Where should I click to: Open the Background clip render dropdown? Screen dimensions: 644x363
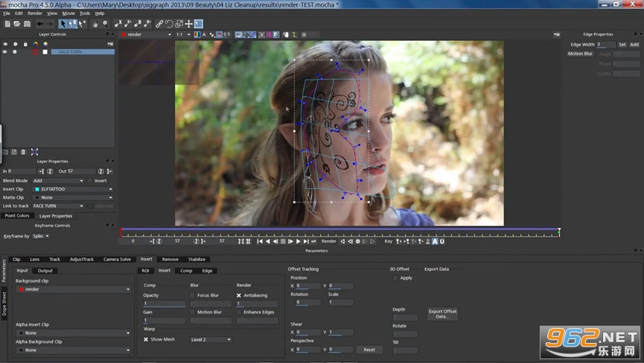[73, 289]
